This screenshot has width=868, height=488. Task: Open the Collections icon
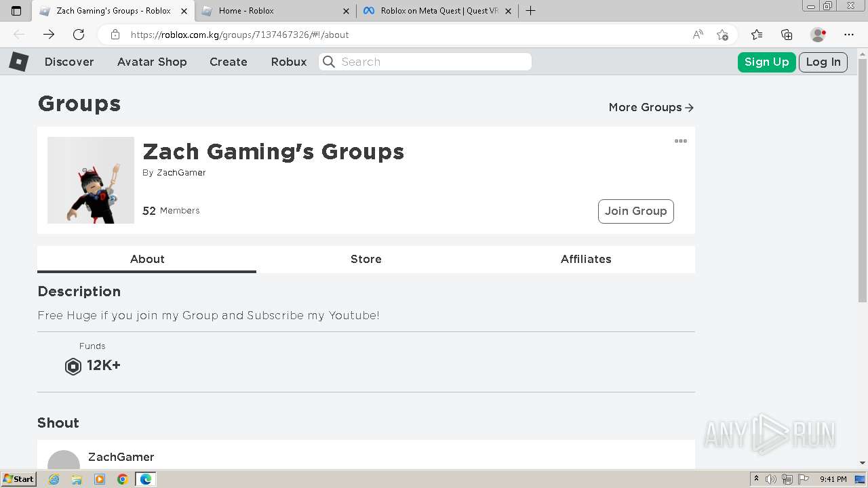click(x=787, y=35)
